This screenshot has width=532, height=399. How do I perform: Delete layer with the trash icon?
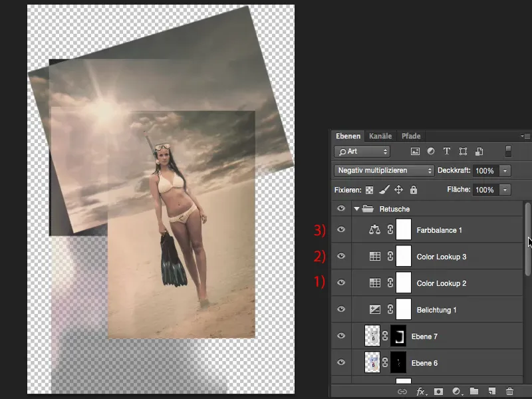coord(509,392)
